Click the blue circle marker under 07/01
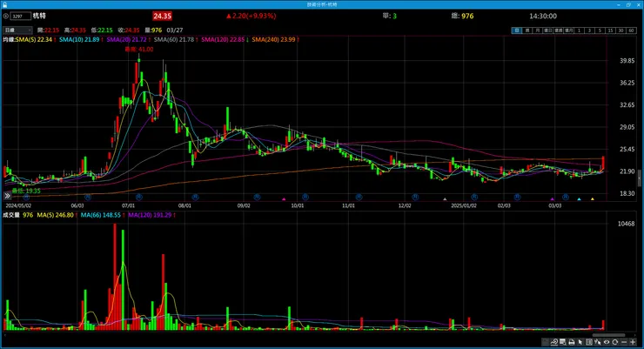The image size is (644, 349). [139, 197]
